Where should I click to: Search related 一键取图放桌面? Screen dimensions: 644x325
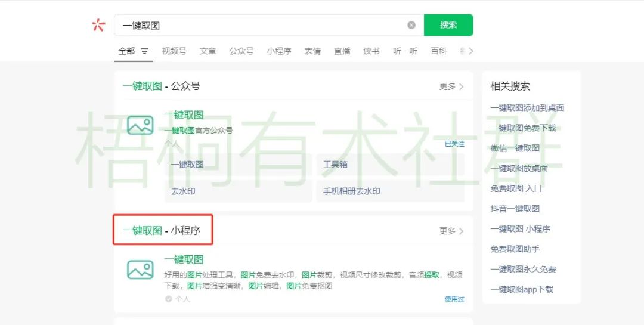[x=519, y=168]
